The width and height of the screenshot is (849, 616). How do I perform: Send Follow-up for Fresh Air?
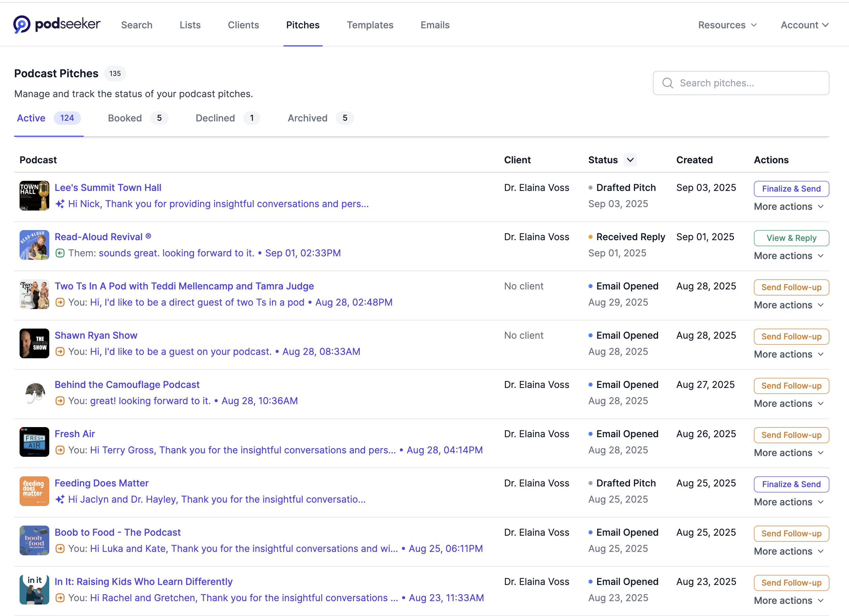tap(791, 435)
